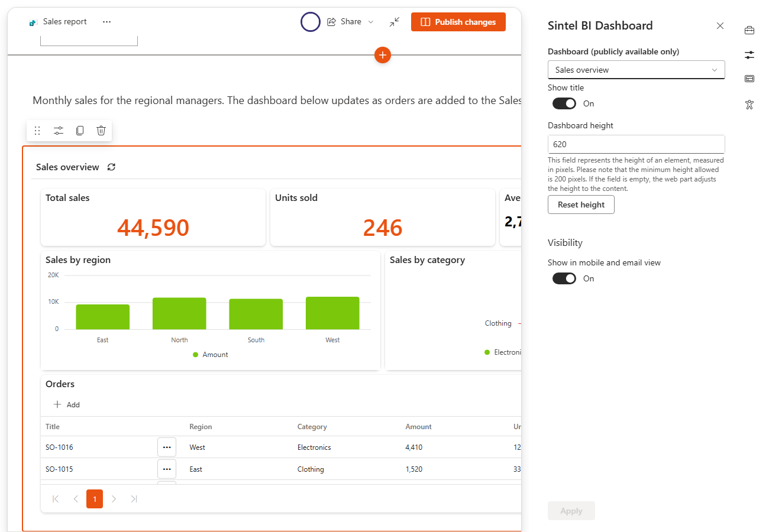Screen dimensions: 769x532
Task: Click the Dashboard height input field
Action: [636, 144]
